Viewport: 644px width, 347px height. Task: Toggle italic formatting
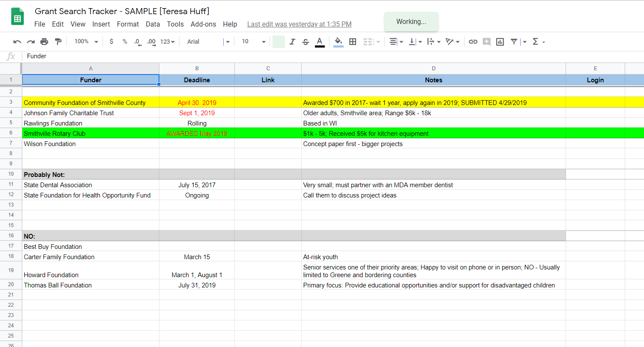[292, 42]
